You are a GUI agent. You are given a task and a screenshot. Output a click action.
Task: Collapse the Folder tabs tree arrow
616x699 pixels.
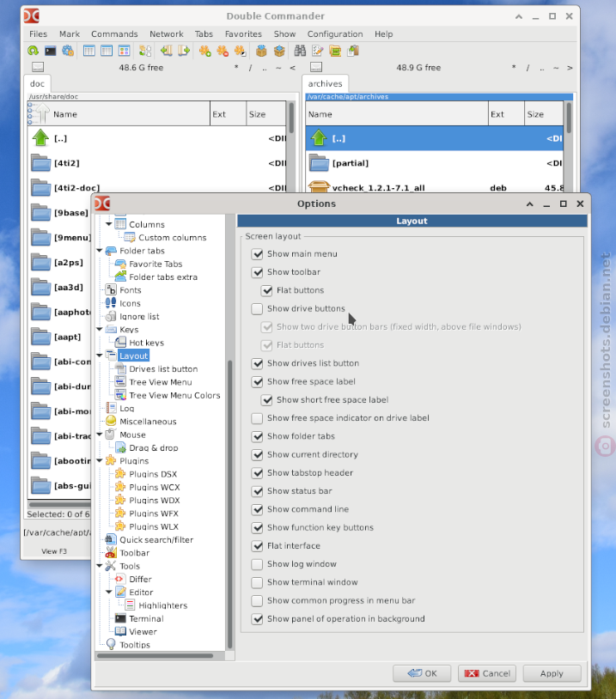100,251
